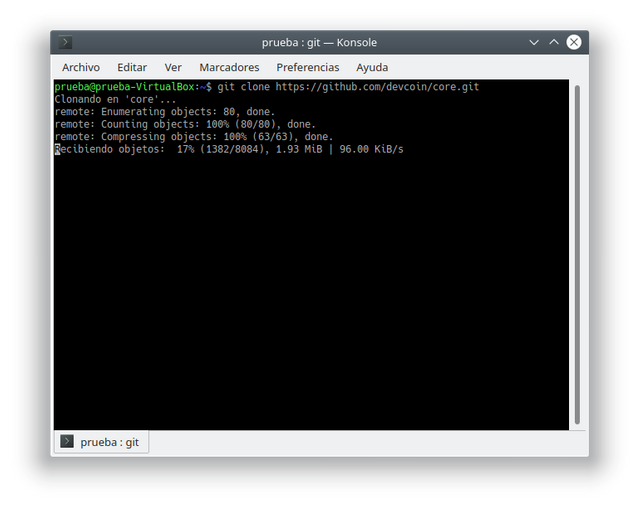Click the Konsole terminal icon in title bar

(x=65, y=42)
